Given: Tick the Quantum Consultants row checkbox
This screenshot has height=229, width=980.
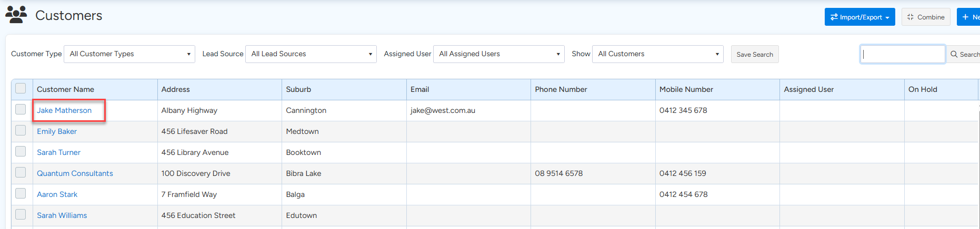Looking at the screenshot, I should click(x=21, y=173).
